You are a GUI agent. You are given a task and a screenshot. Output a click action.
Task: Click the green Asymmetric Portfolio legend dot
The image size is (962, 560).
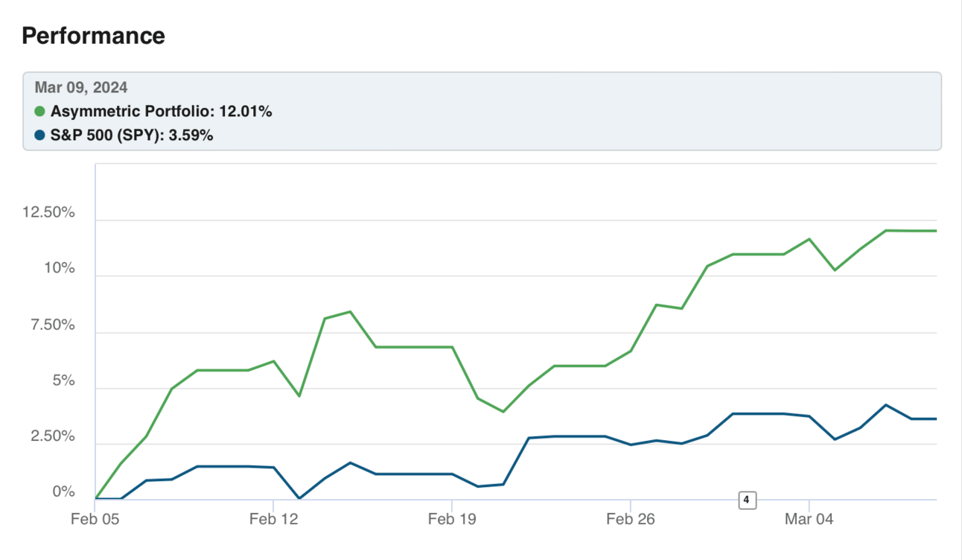pos(40,112)
